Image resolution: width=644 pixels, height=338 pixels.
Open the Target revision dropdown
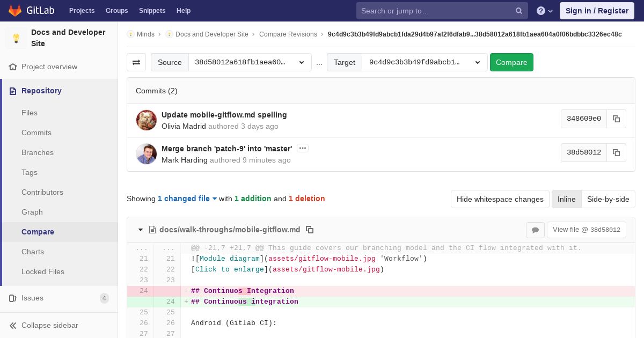pyautogui.click(x=424, y=62)
